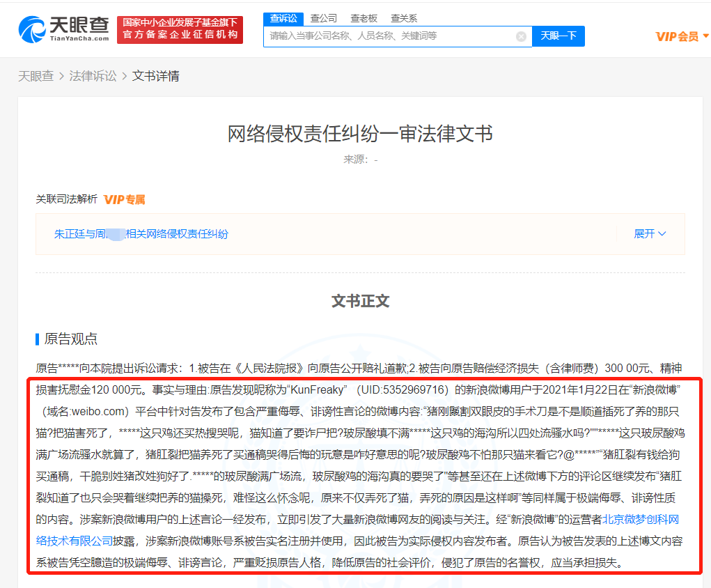The image size is (711, 588).
Task: Open the 查关系 search tab
Action: (404, 19)
